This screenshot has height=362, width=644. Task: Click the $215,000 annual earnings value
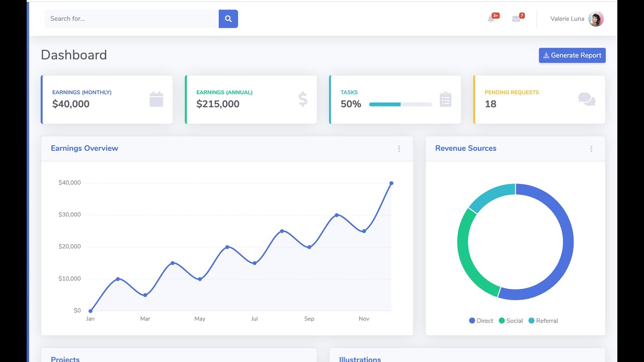218,104
